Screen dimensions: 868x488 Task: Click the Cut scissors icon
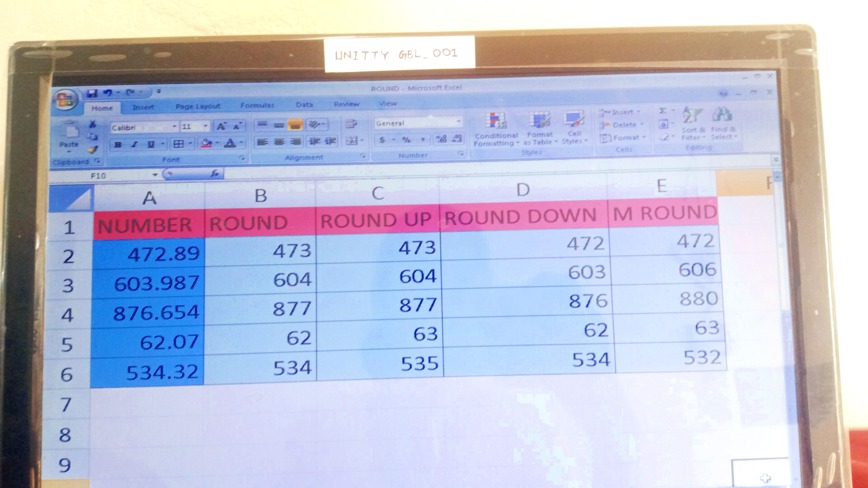pos(92,124)
